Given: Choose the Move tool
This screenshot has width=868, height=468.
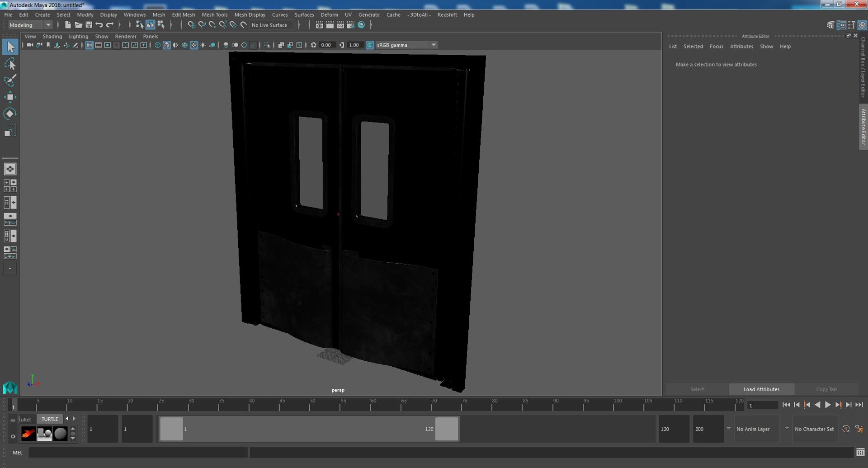Looking at the screenshot, I should point(10,97).
